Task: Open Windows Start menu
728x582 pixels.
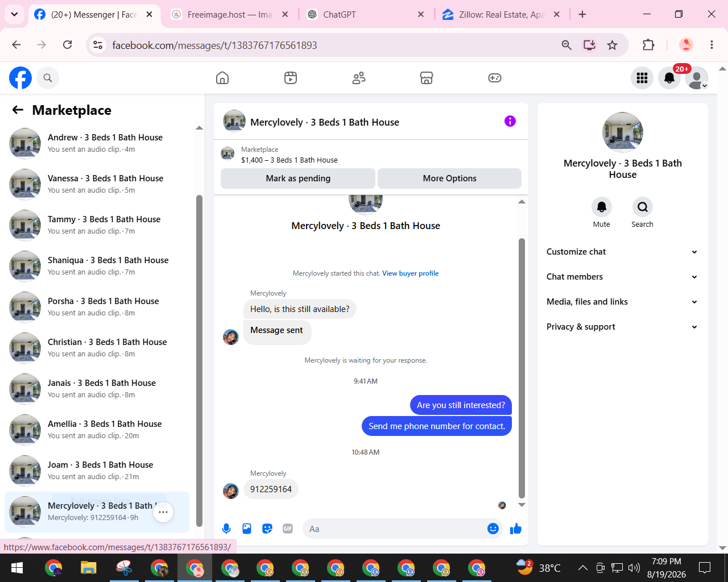Action: [17, 568]
